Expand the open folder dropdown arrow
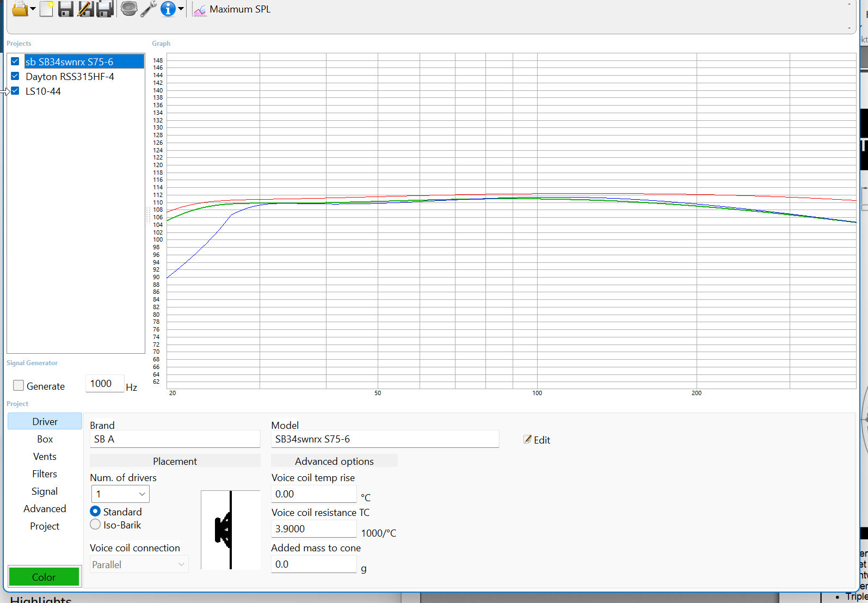Screen dimensions: 868x603 [x=33, y=9]
